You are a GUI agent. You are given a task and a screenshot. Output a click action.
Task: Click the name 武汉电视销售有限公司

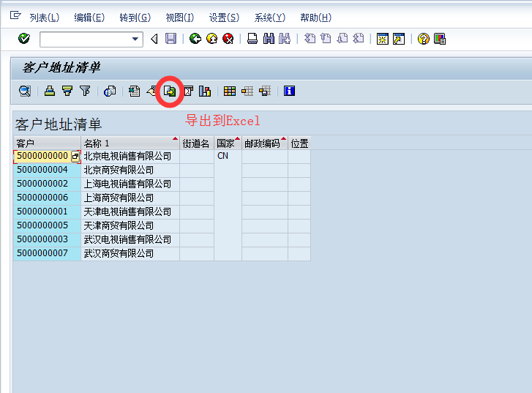[127, 239]
